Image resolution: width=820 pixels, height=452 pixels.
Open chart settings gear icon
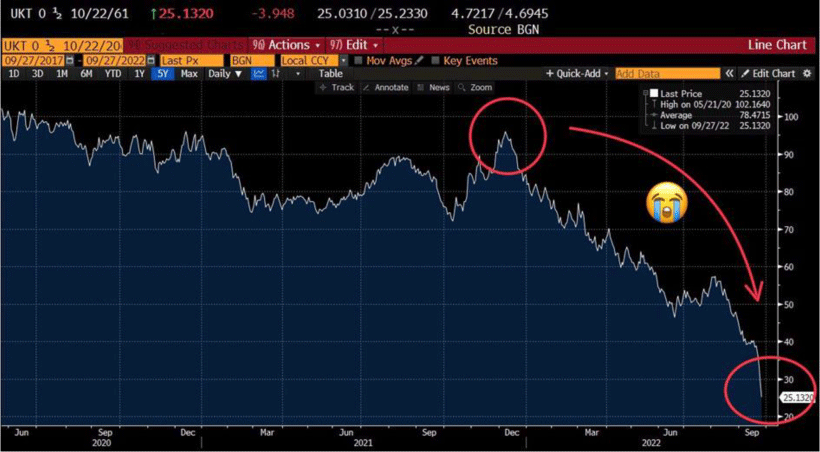coord(806,74)
